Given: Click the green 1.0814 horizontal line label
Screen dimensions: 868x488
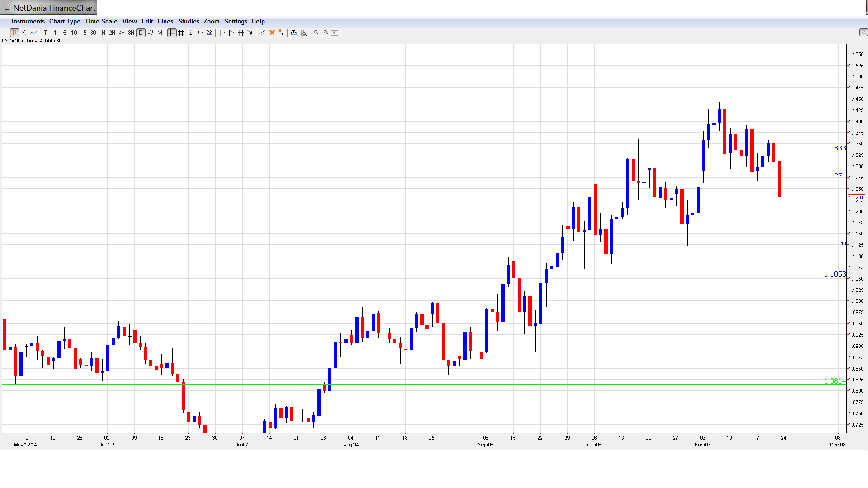Looking at the screenshot, I should tap(834, 381).
